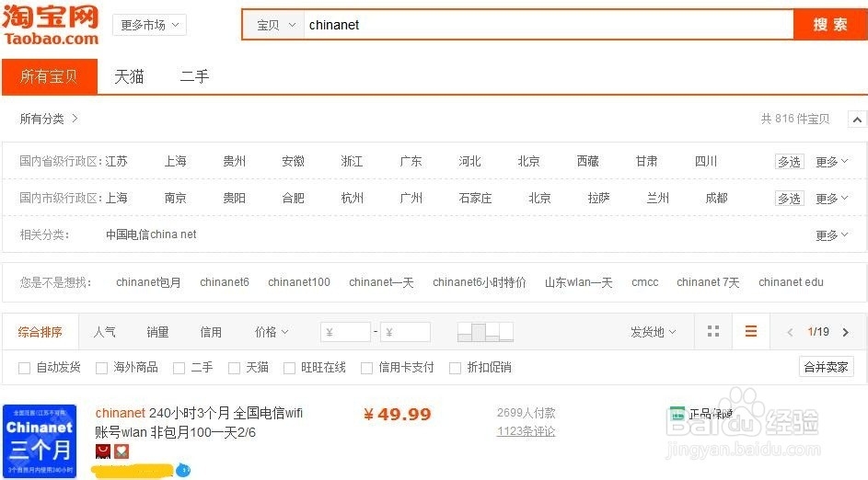Viewport: 868px width, 480px height.
Task: Open the chinanet 240小时 product title
Action: point(199,422)
